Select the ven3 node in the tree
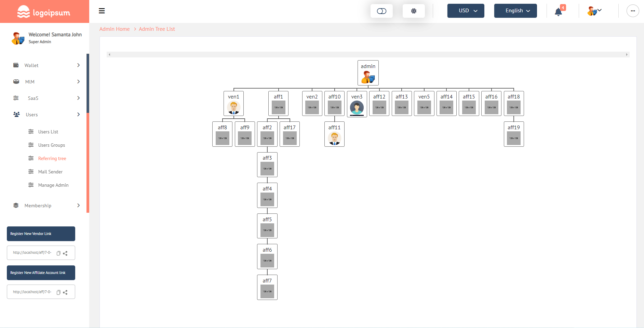The image size is (644, 328). [x=357, y=104]
